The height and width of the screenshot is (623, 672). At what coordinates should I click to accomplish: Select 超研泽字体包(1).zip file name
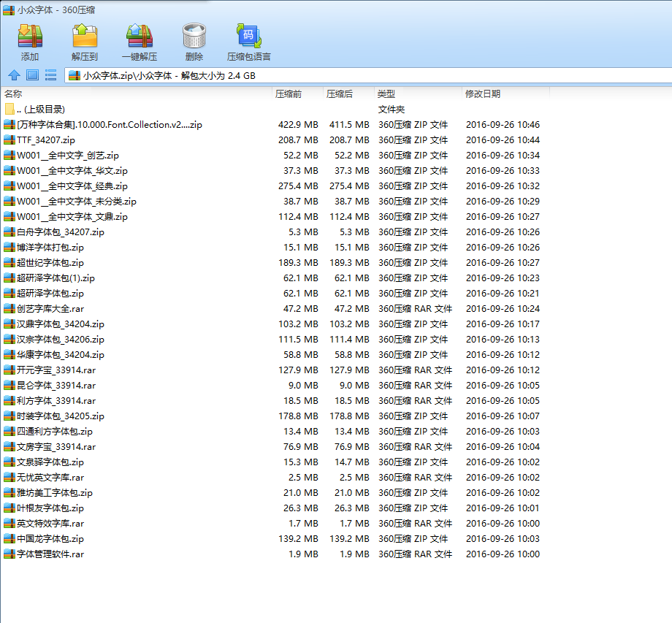coord(56,278)
